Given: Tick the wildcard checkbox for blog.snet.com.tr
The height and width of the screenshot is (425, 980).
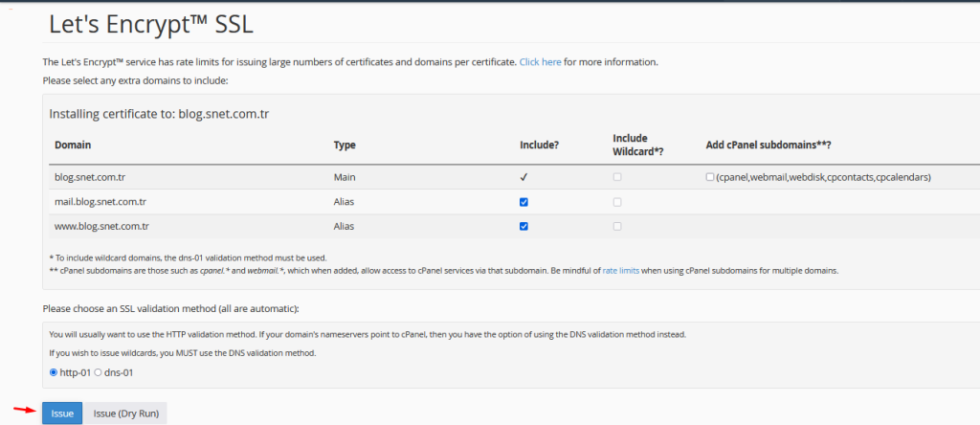Looking at the screenshot, I should coord(617,177).
